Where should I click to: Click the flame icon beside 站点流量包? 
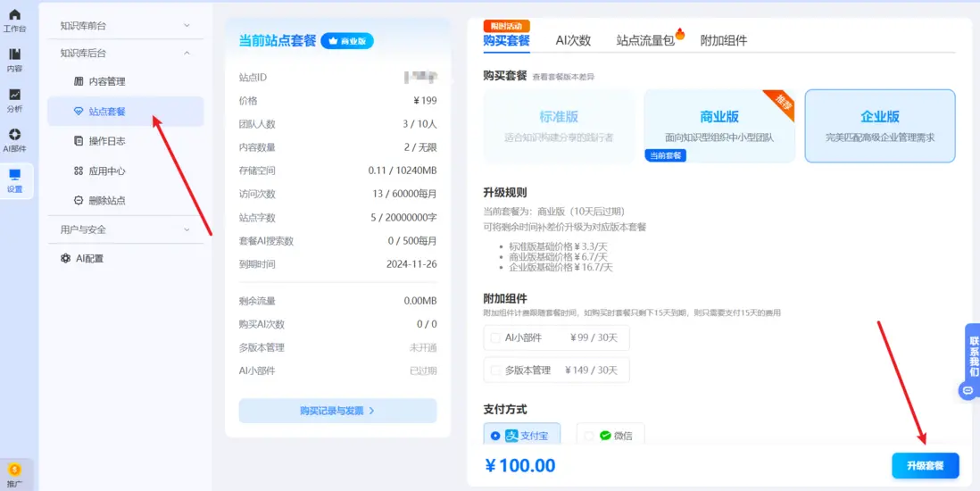pyautogui.click(x=680, y=34)
